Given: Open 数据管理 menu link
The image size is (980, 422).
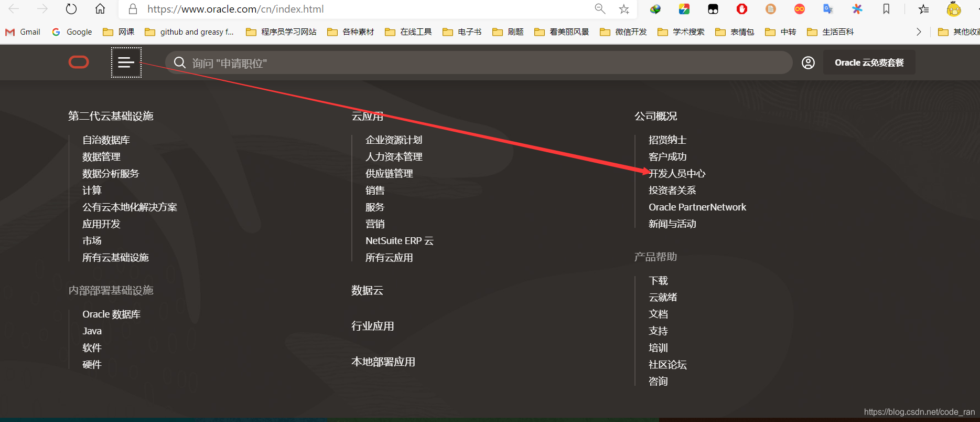Looking at the screenshot, I should (101, 157).
